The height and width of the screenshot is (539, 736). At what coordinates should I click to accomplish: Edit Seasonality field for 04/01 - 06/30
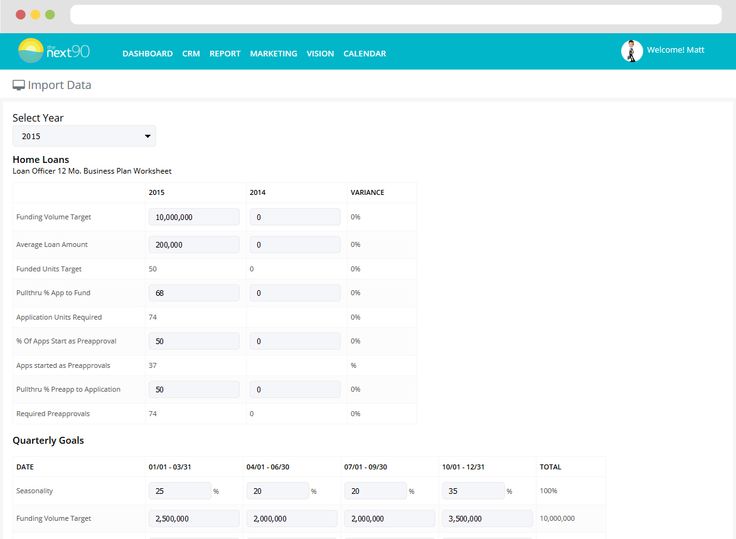pyautogui.click(x=278, y=491)
